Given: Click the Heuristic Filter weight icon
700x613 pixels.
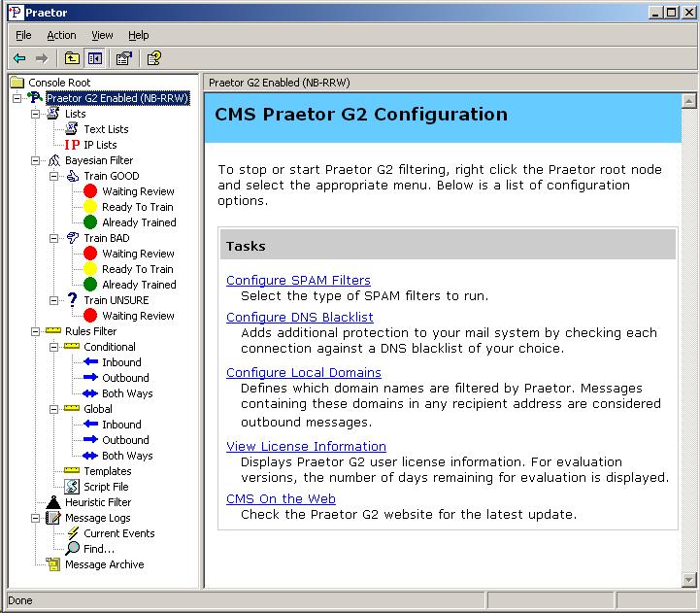Looking at the screenshot, I should (x=53, y=502).
